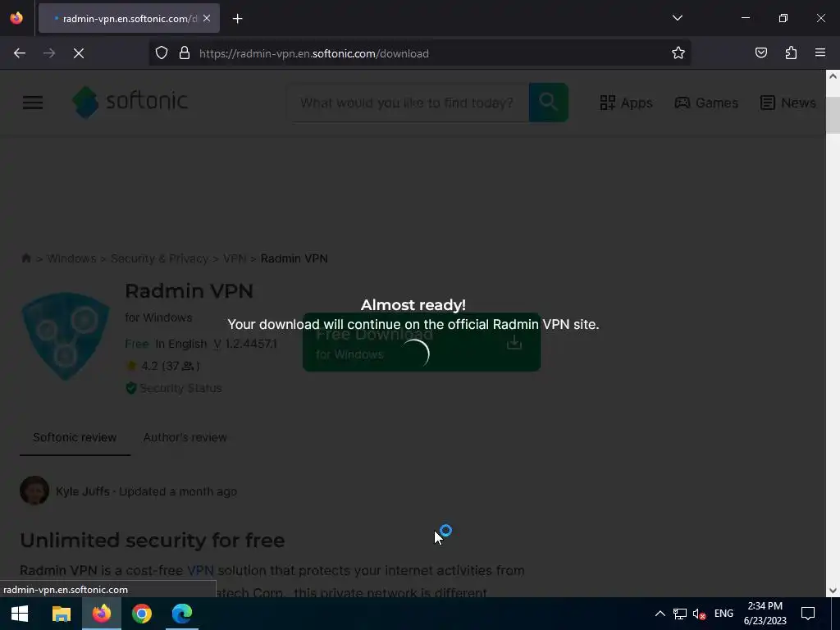Click the URL address bar
Viewport: 840px width, 630px height.
point(421,53)
